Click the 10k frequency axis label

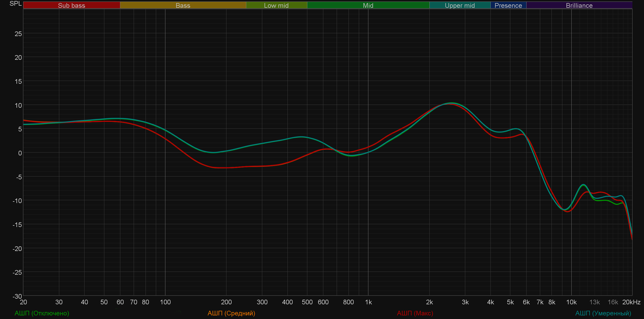571,302
